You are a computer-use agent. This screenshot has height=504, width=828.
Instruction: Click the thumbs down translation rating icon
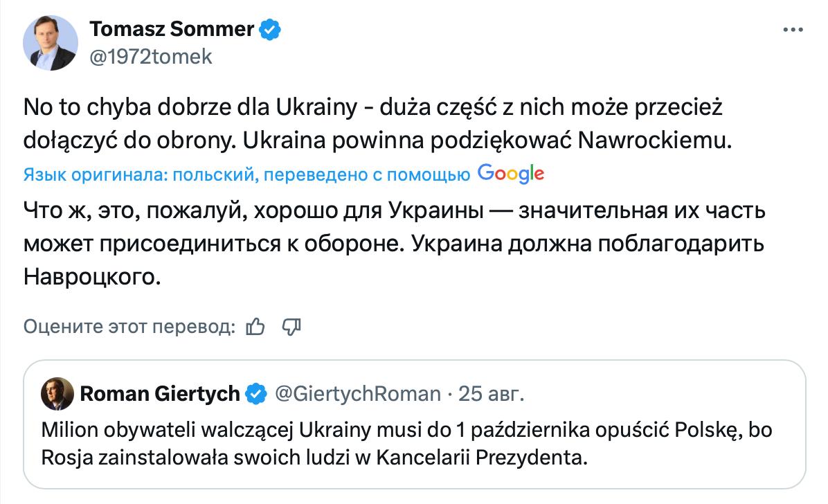click(x=291, y=327)
